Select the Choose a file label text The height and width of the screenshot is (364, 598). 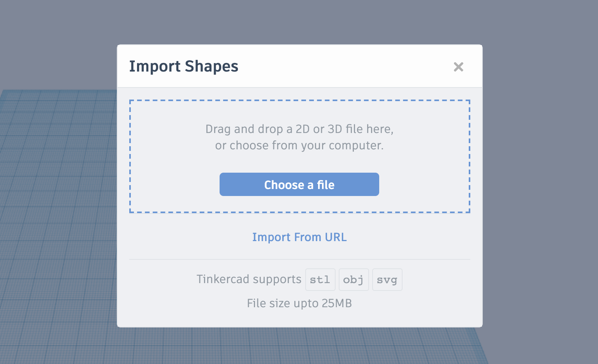click(x=299, y=185)
